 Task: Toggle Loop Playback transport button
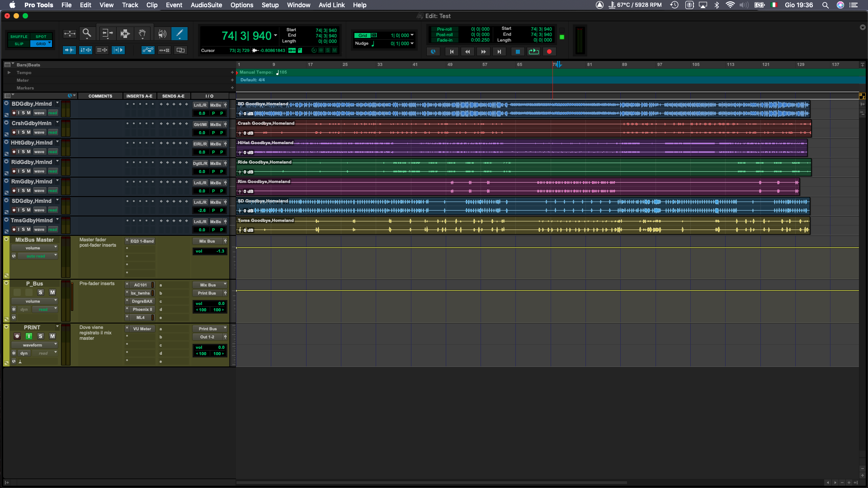[x=533, y=52]
